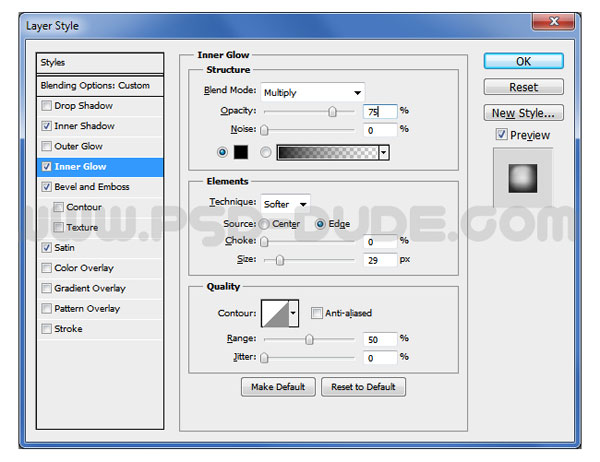Choose Center as the glow source
The width and height of the screenshot is (600, 462).
264,224
